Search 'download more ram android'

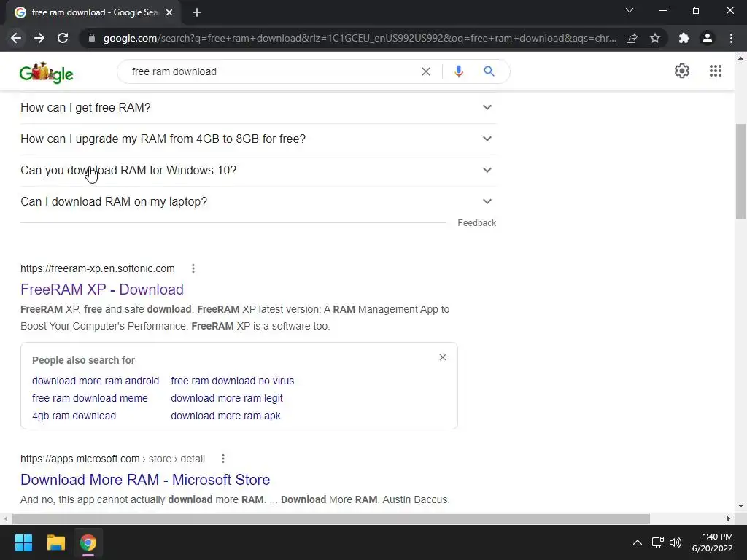[96, 381]
